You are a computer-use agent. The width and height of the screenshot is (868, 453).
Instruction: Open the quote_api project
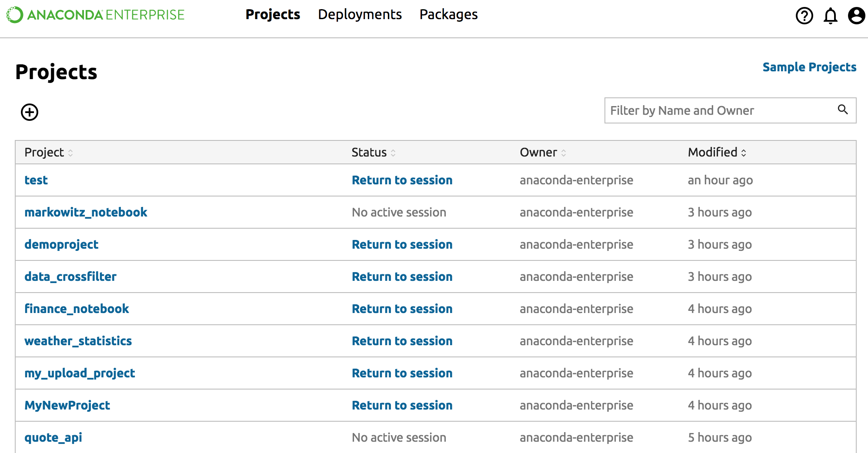tap(53, 437)
